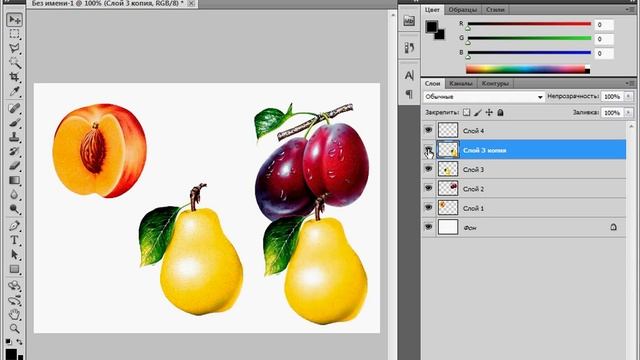The width and height of the screenshot is (640, 360).
Task: Hide layer Слой 4 with eye icon
Action: (428, 130)
